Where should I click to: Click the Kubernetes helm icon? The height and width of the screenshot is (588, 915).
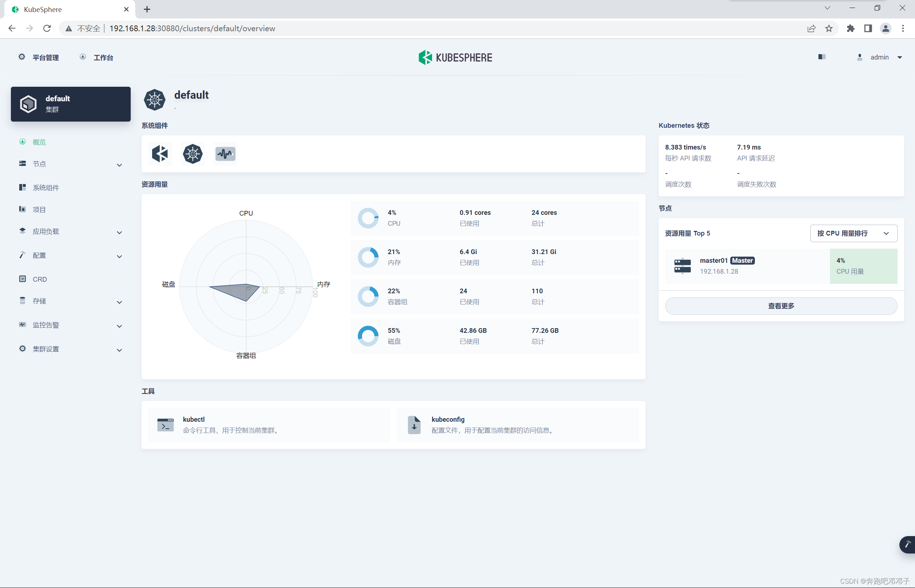pyautogui.click(x=192, y=153)
